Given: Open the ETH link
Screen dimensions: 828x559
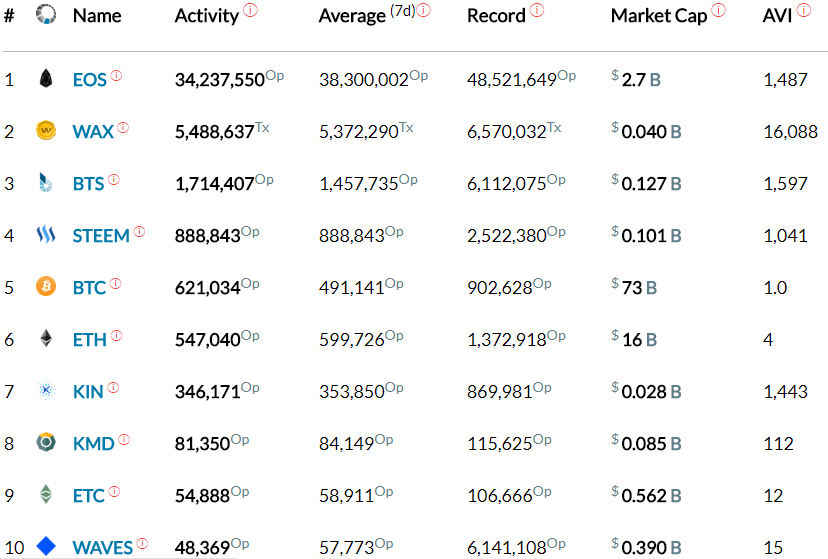Looking at the screenshot, I should pyautogui.click(x=90, y=339).
